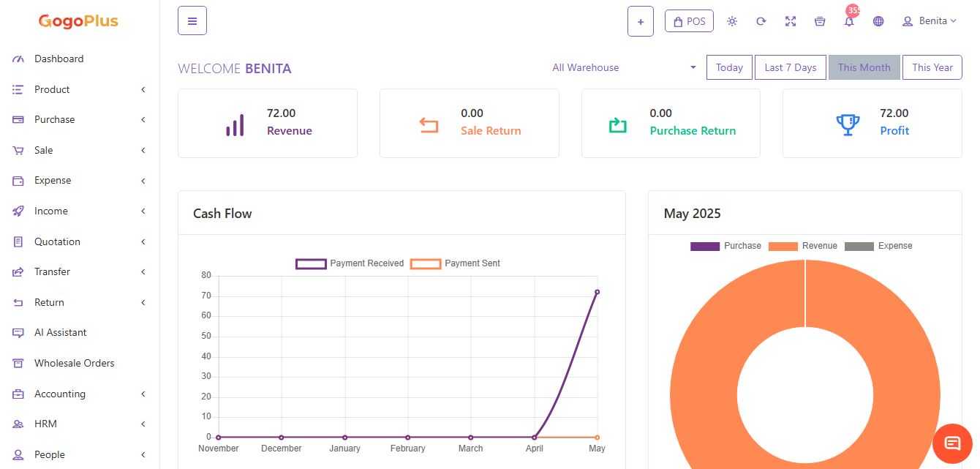Viewport: 980px width, 469px height.
Task: Open the Benita user profile dropdown
Action: [929, 21]
